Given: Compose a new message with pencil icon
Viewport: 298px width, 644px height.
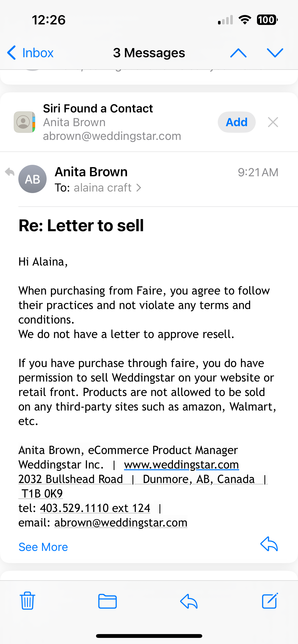Looking at the screenshot, I should [270, 601].
